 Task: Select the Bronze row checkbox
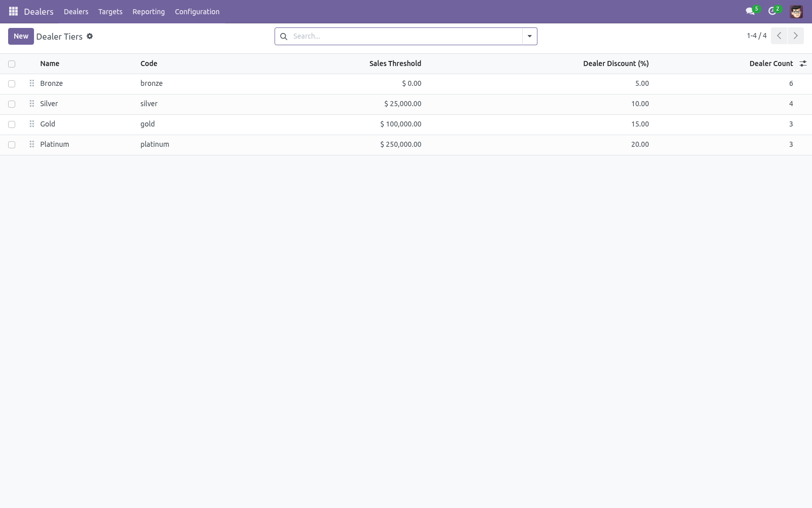12,84
